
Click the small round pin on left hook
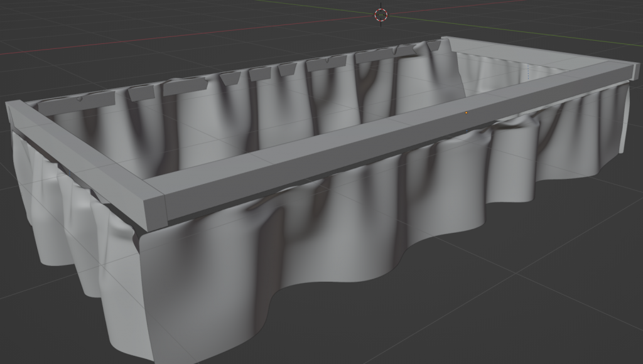(79, 99)
